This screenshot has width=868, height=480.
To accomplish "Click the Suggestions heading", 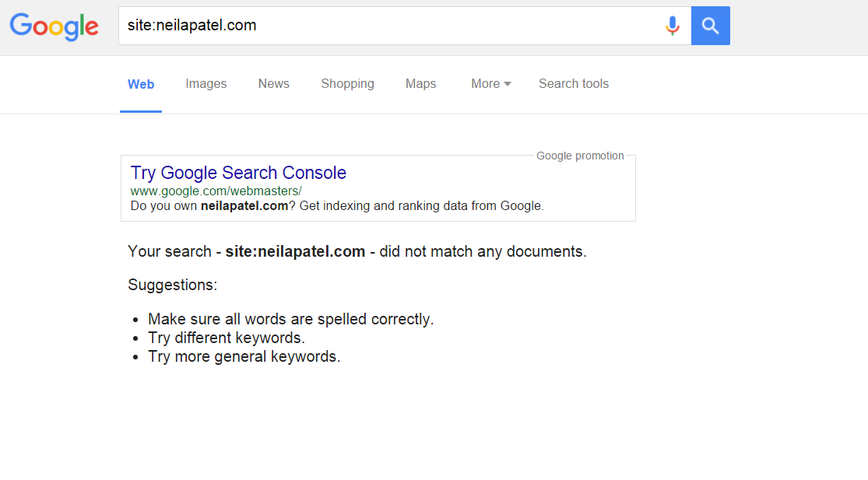I will (172, 285).
